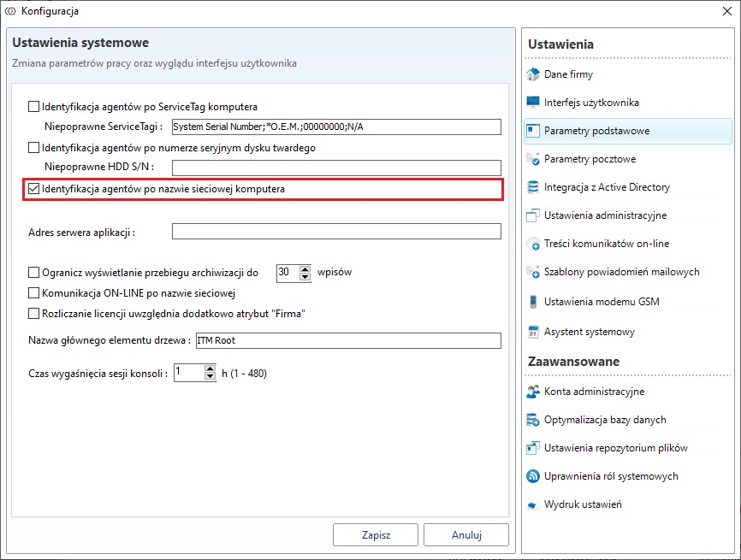Uncheck identification by computer network name

(34, 189)
